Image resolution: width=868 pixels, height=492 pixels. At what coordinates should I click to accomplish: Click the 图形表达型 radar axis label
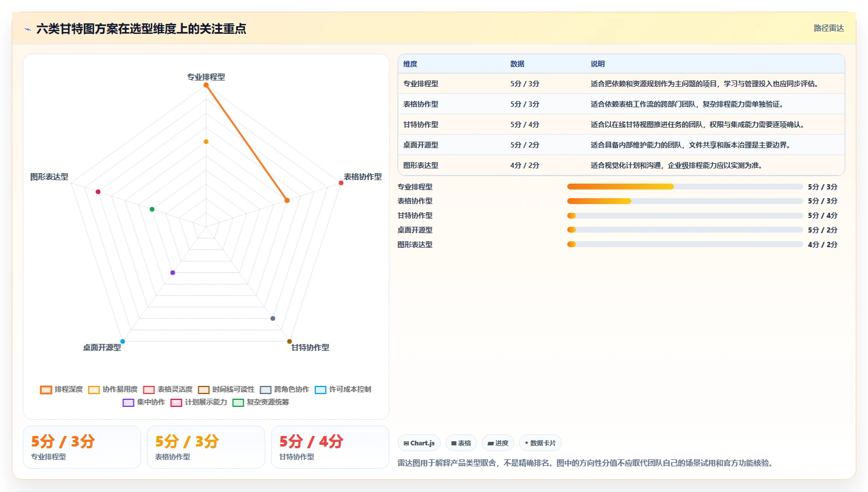(49, 177)
